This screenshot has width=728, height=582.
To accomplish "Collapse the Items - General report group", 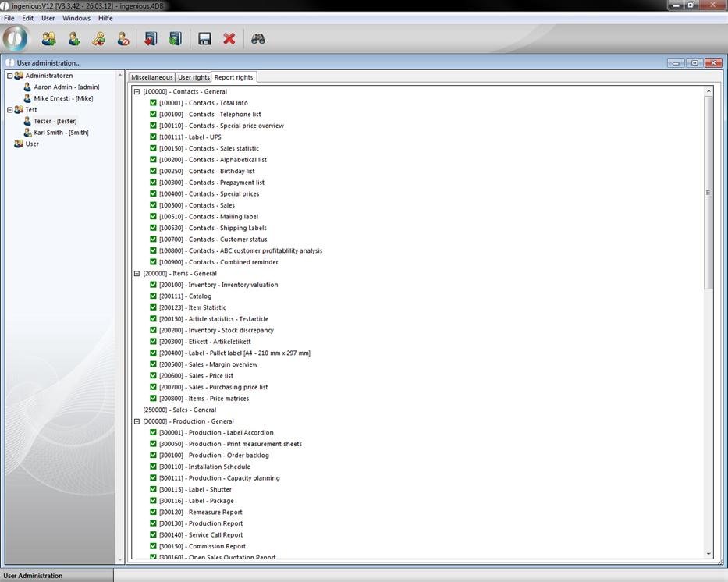I will coord(137,274).
